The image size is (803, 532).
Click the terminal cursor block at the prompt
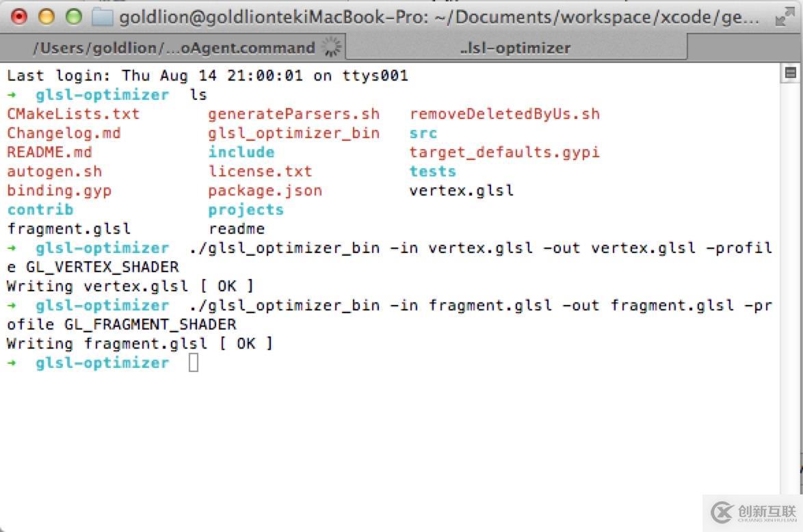point(194,363)
